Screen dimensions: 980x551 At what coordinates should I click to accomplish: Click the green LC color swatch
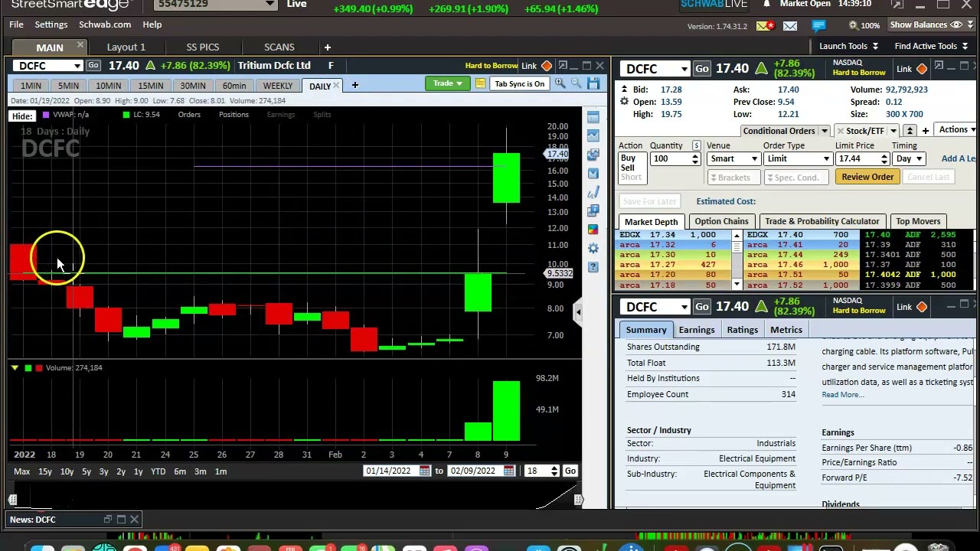[126, 115]
